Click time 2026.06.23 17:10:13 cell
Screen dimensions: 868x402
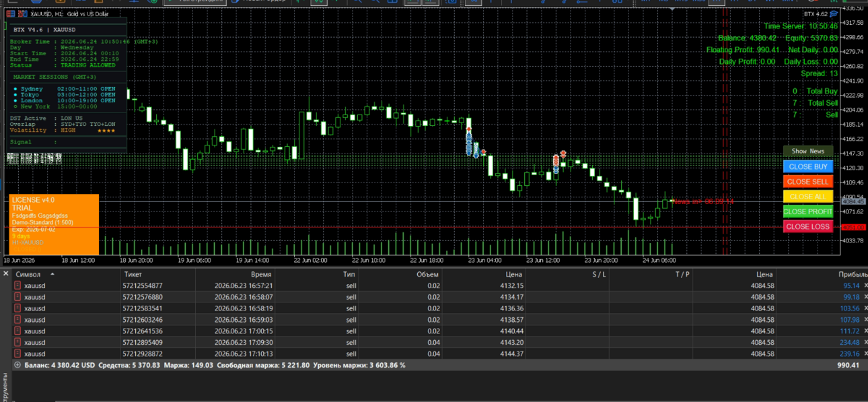tap(244, 354)
